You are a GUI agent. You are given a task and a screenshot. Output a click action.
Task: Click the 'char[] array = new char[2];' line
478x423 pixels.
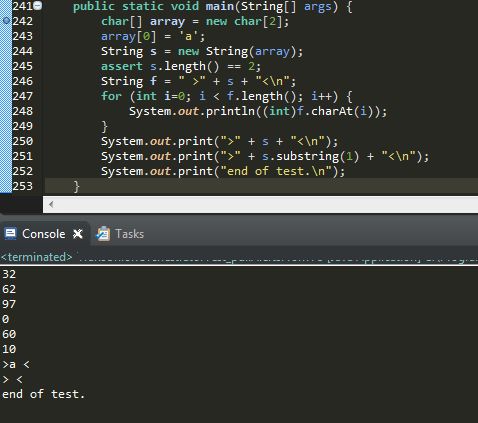pyautogui.click(x=195, y=21)
